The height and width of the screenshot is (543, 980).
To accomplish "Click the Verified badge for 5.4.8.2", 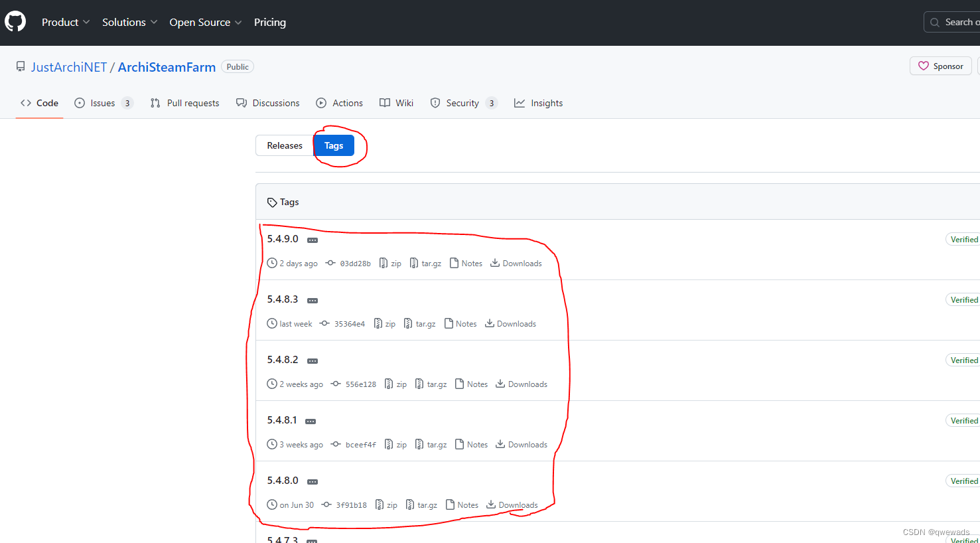I will click(963, 360).
